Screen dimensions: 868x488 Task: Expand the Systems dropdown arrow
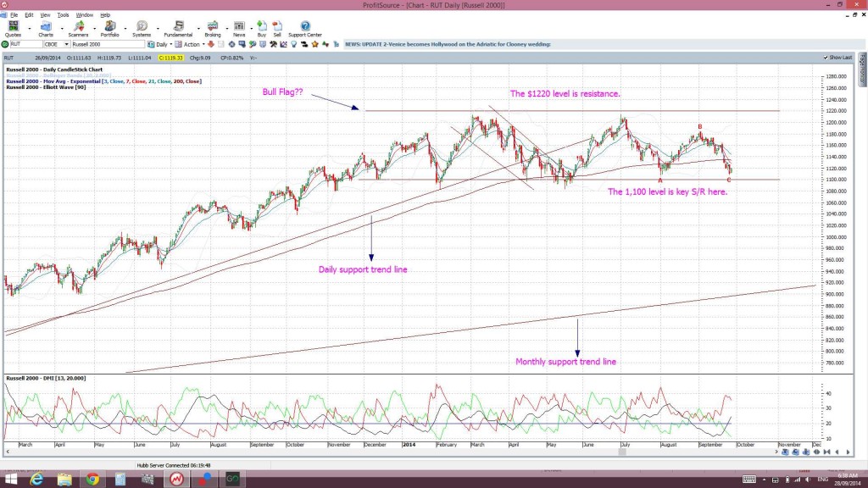point(158,28)
